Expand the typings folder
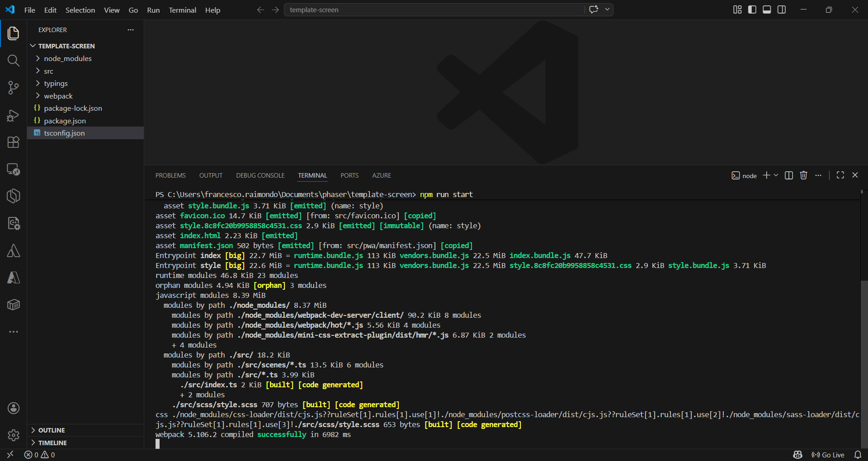Screen dimensions: 868x461 85,84
